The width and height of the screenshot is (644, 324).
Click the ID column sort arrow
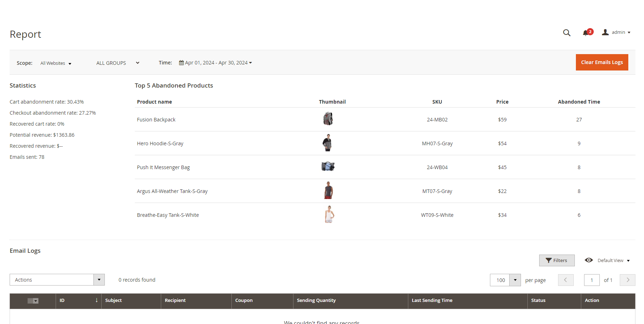96,301
